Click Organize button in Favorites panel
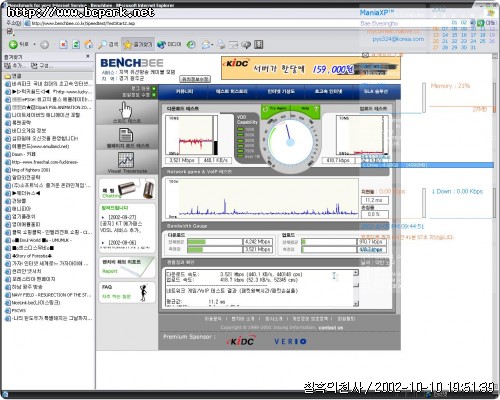 click(41, 65)
